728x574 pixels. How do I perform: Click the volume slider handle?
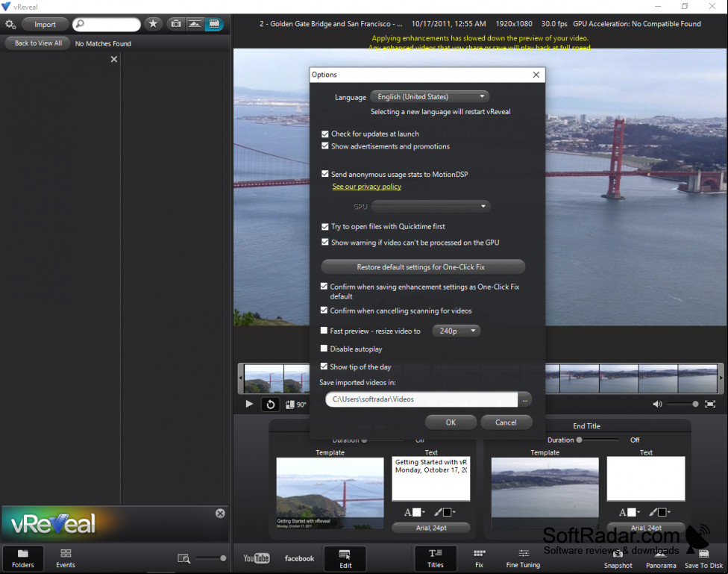[x=695, y=405]
